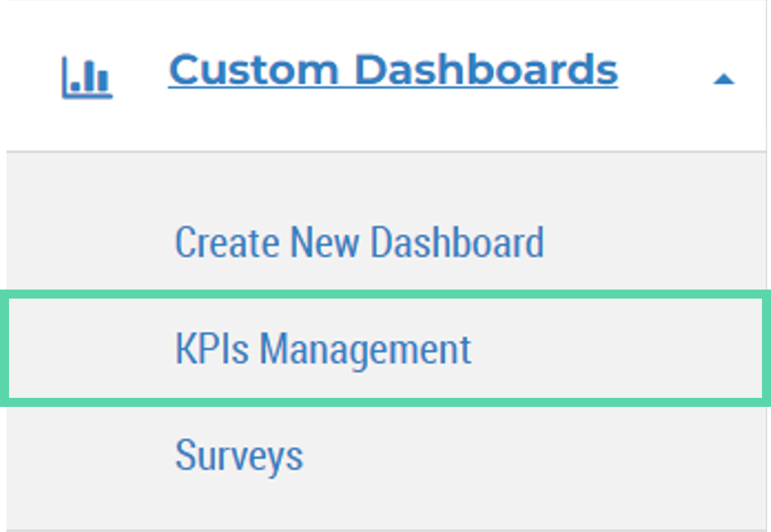Click the dashboard chart icon in sidebar
This screenshot has width=771, height=532.
87,77
